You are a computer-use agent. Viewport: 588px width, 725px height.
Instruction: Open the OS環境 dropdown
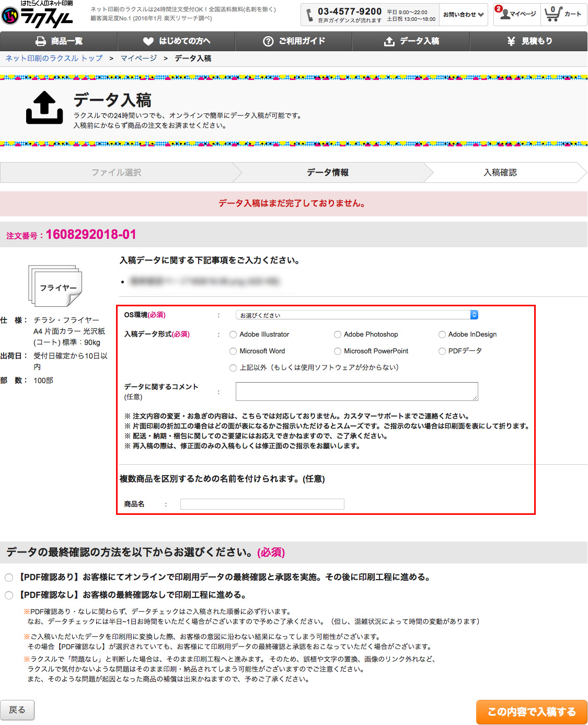point(356,315)
